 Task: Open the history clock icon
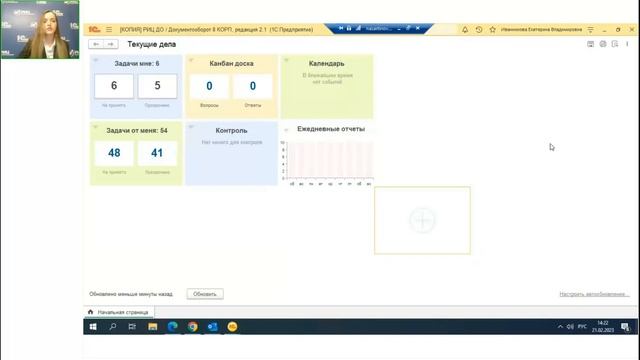click(x=479, y=29)
